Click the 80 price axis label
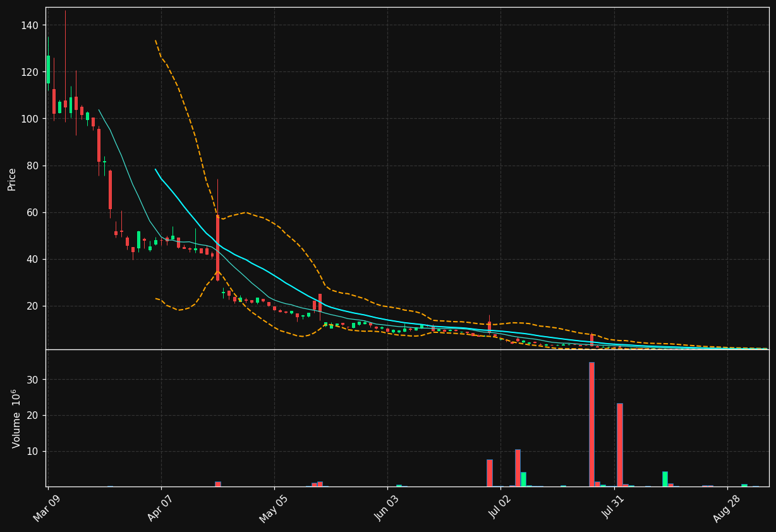This screenshot has width=776, height=532. [33, 166]
